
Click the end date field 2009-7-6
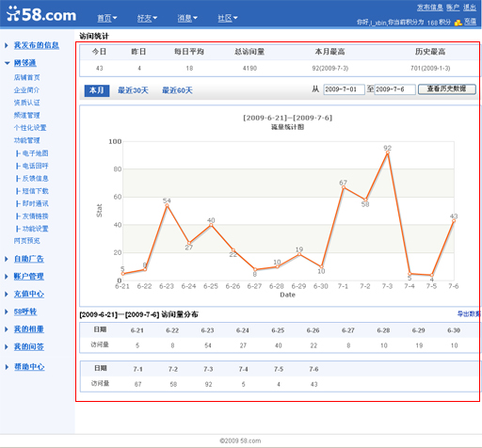[395, 89]
